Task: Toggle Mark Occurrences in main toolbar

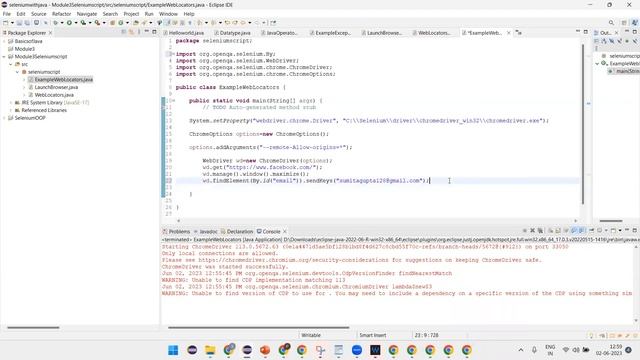Action: click(167, 23)
